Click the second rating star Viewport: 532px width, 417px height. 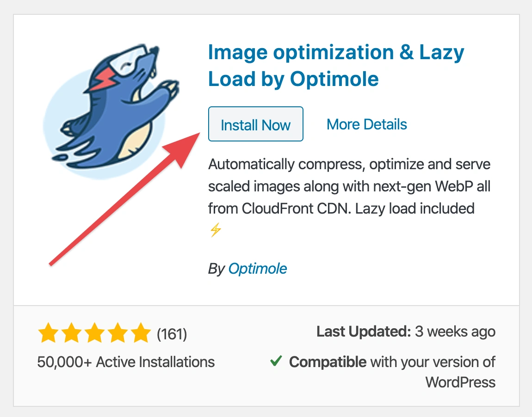(71, 333)
